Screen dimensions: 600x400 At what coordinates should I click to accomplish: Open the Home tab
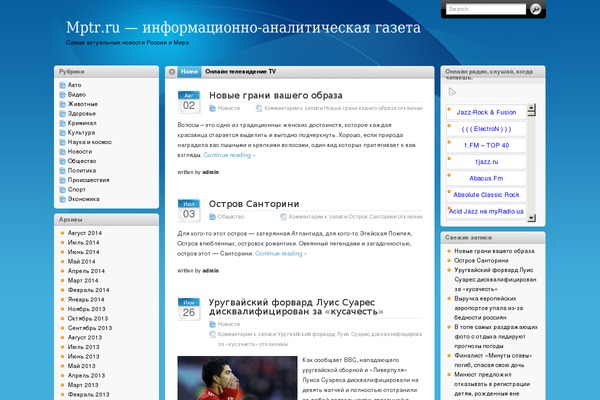tap(189, 72)
